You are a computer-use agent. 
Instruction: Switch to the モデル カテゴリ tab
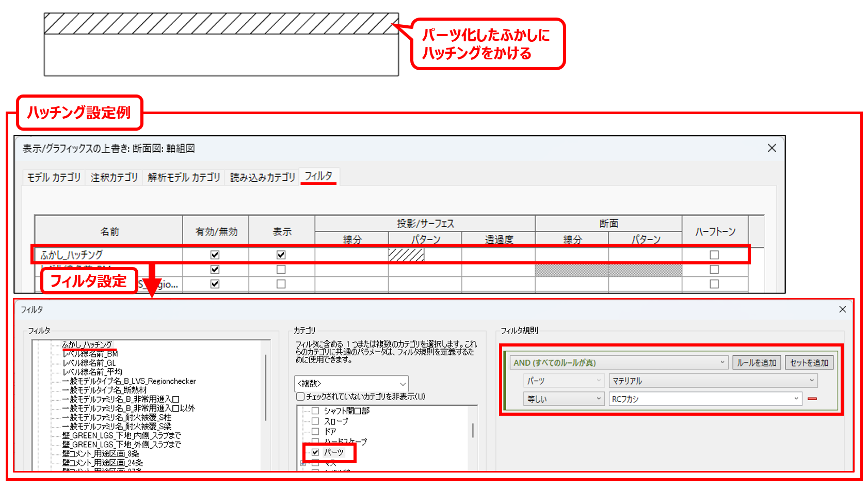coord(54,177)
